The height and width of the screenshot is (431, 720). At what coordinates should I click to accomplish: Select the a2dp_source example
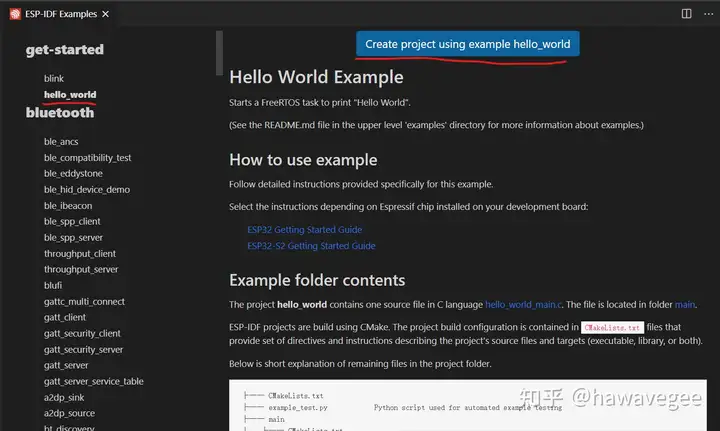[x=69, y=413]
